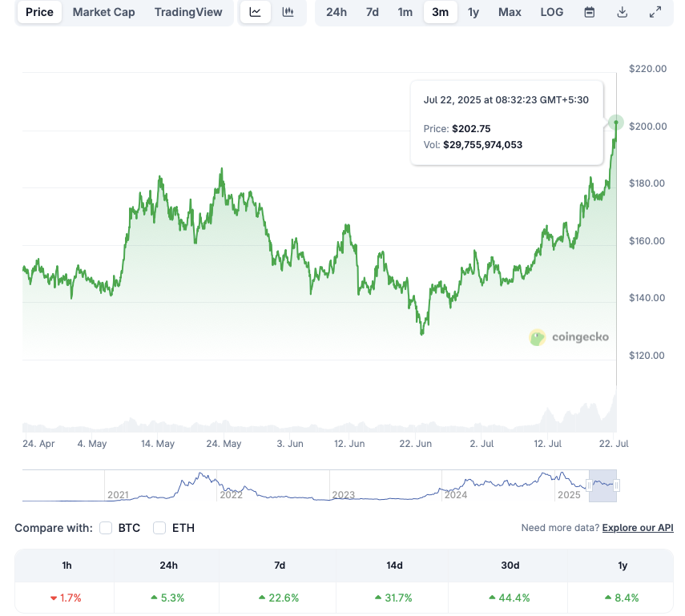Open the calendar date range picker
The height and width of the screenshot is (616, 685).
[590, 12]
